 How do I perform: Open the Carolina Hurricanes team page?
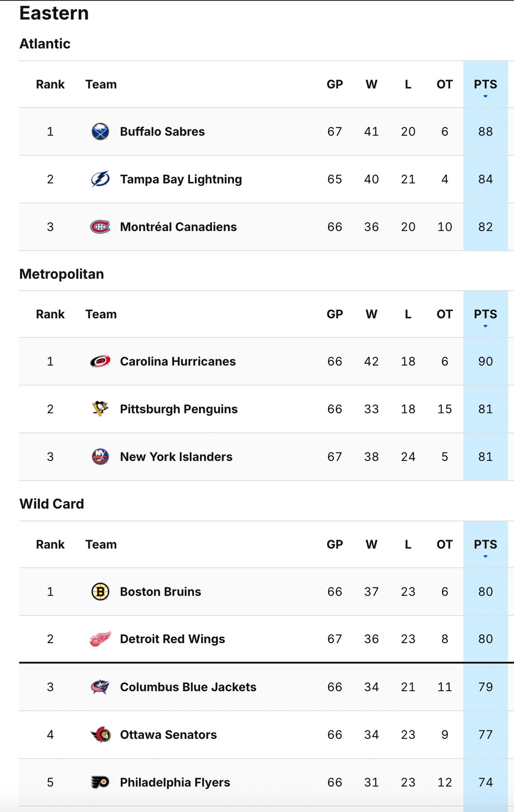[177, 361]
